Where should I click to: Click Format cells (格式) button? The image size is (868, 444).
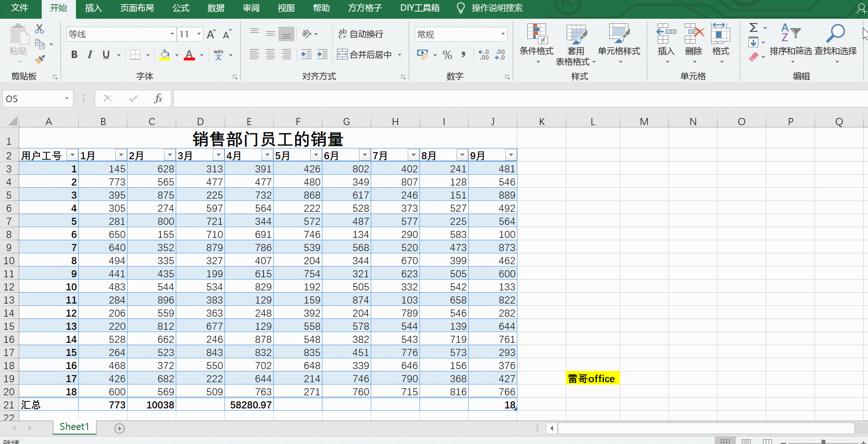pyautogui.click(x=721, y=44)
